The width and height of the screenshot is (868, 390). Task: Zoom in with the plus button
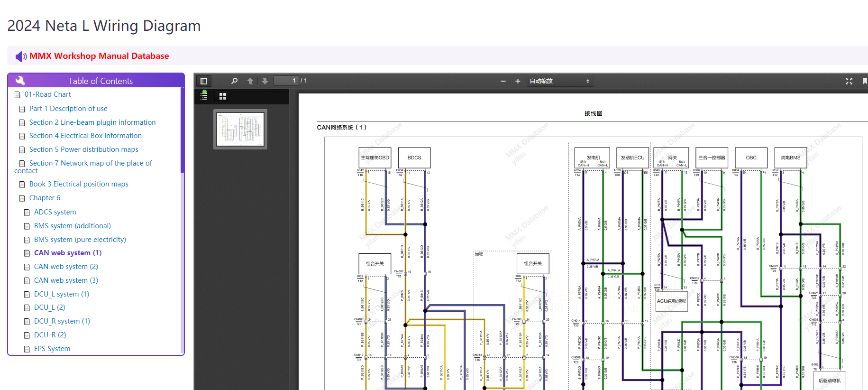point(518,81)
